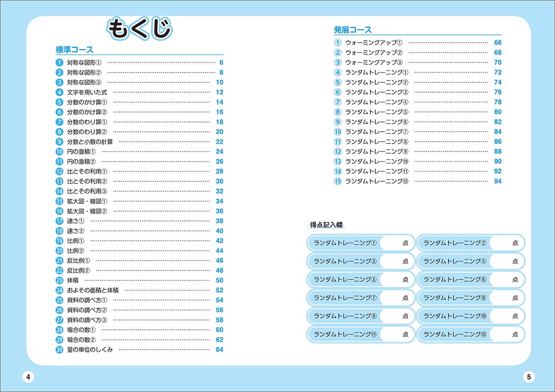Click page number 5 circle at bottom
The image size is (555, 392).
point(529,377)
